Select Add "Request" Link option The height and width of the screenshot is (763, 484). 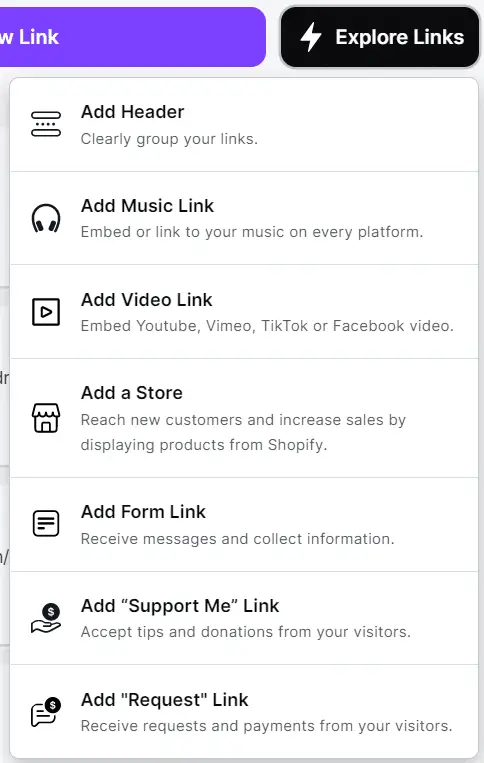244,711
